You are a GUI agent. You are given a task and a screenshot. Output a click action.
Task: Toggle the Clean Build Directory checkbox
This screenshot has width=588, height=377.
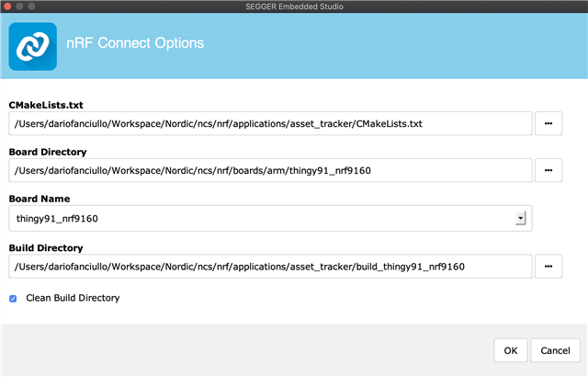click(x=13, y=299)
